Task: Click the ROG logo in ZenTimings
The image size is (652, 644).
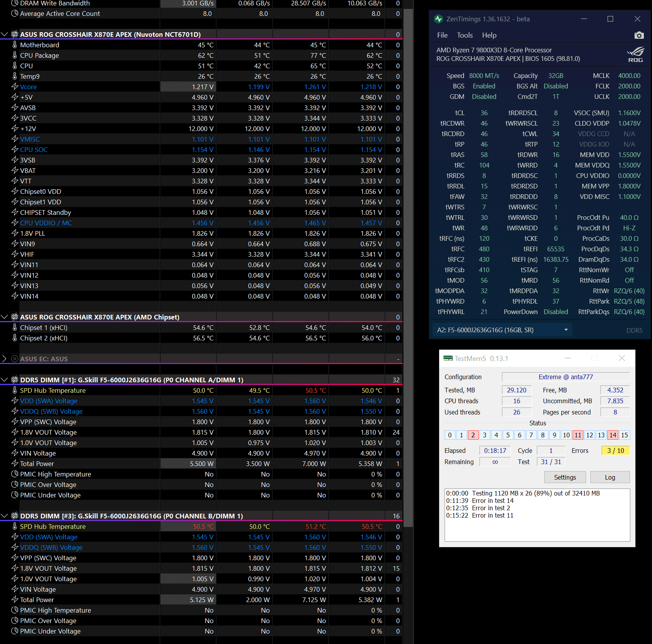Action: 635,54
